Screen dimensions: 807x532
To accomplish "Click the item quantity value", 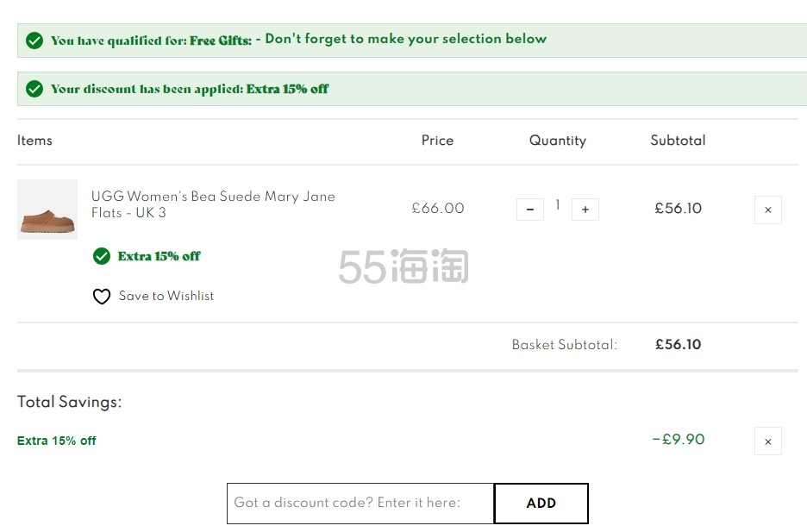I will [557, 205].
